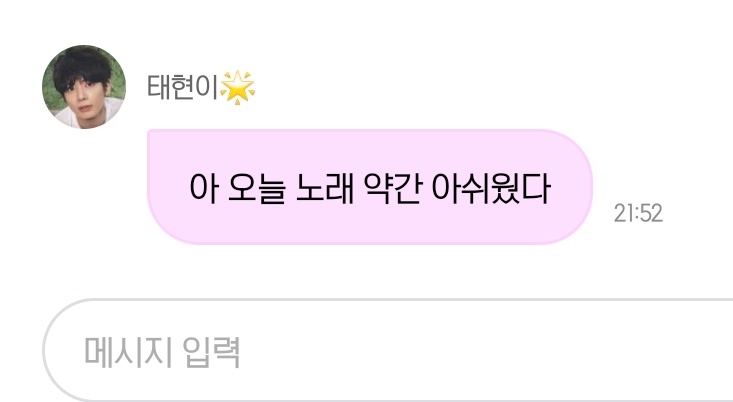The width and height of the screenshot is (733, 402).
Task: Tap the sender name 태현이
Action: tap(183, 87)
